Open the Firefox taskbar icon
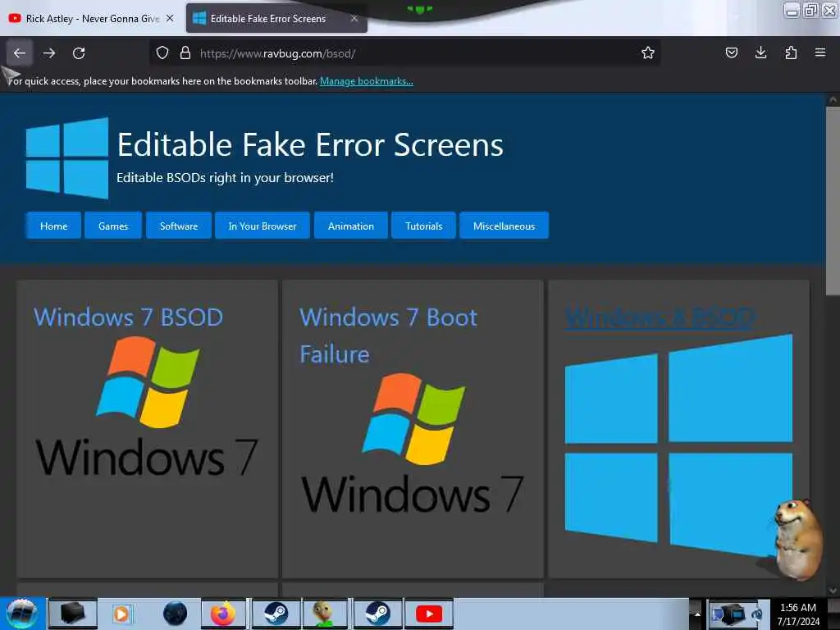Screen dimensions: 840x630 pos(223,614)
